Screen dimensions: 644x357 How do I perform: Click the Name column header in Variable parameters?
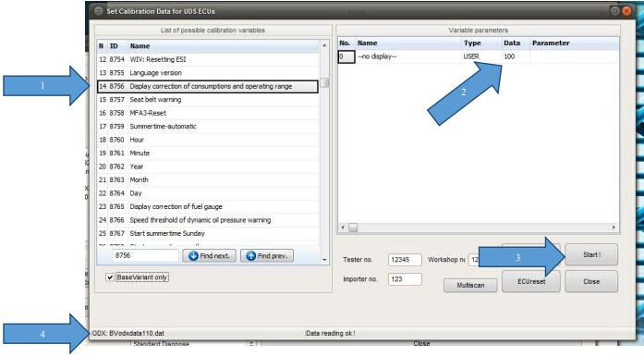point(408,43)
